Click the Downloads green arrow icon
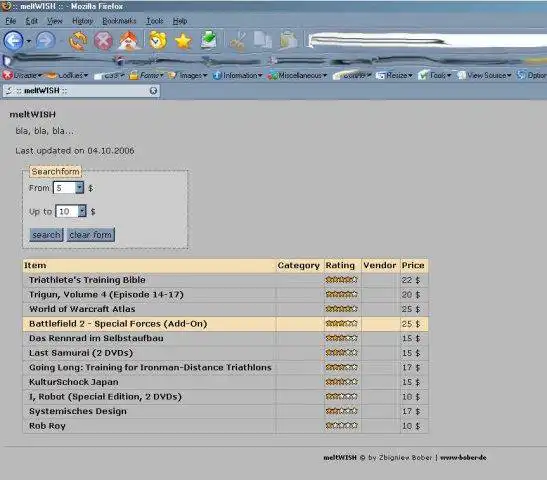The width and height of the screenshot is (547, 480). coord(209,40)
